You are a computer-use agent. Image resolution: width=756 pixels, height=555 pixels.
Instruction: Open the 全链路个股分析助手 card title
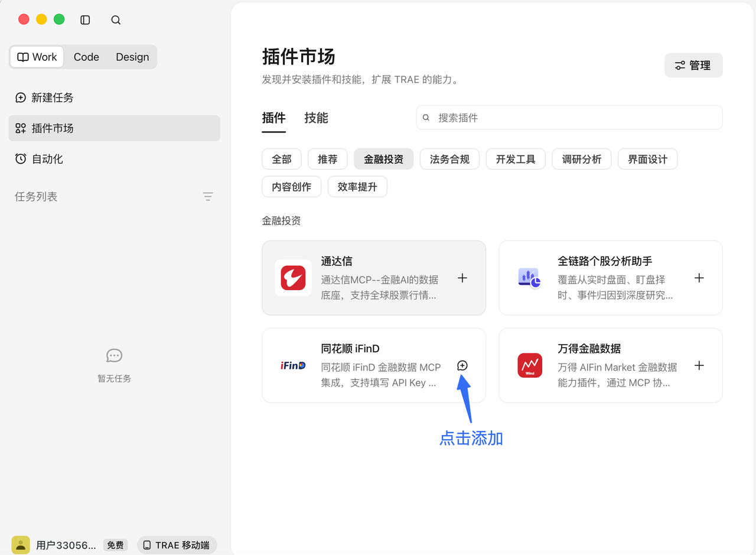pyautogui.click(x=605, y=261)
